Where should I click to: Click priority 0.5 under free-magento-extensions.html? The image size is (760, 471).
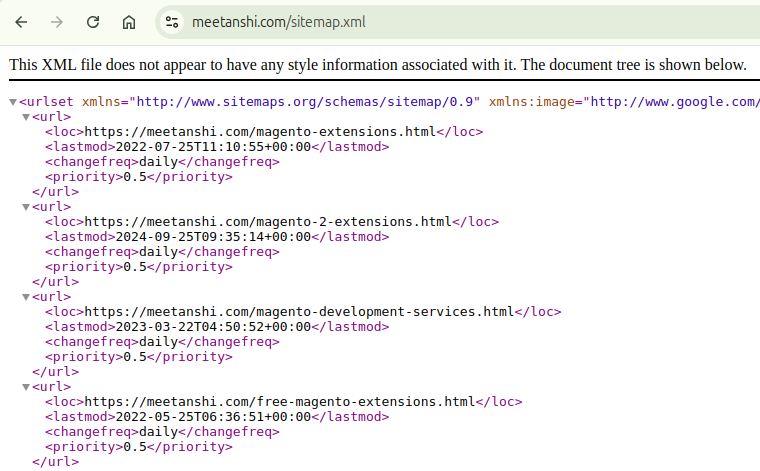[135, 447]
